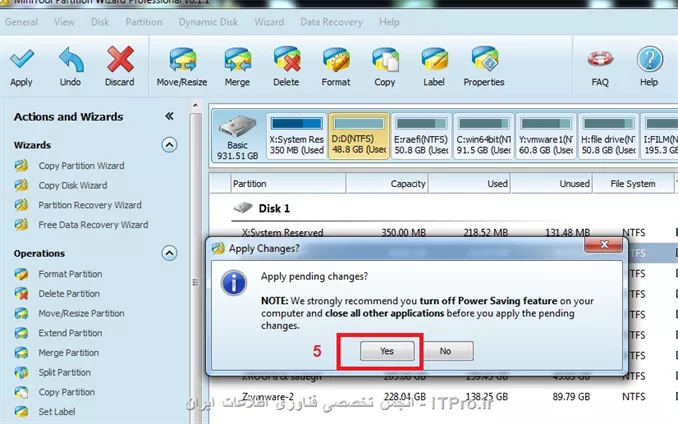Collapse the Operations section chevron
Viewport: 678px width, 424px height.
point(169,253)
